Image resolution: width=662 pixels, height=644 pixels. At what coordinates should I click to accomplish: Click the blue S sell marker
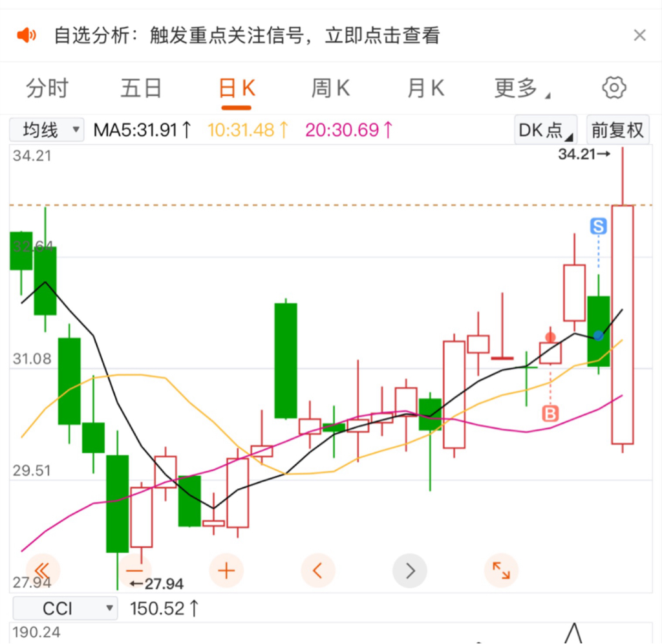598,226
